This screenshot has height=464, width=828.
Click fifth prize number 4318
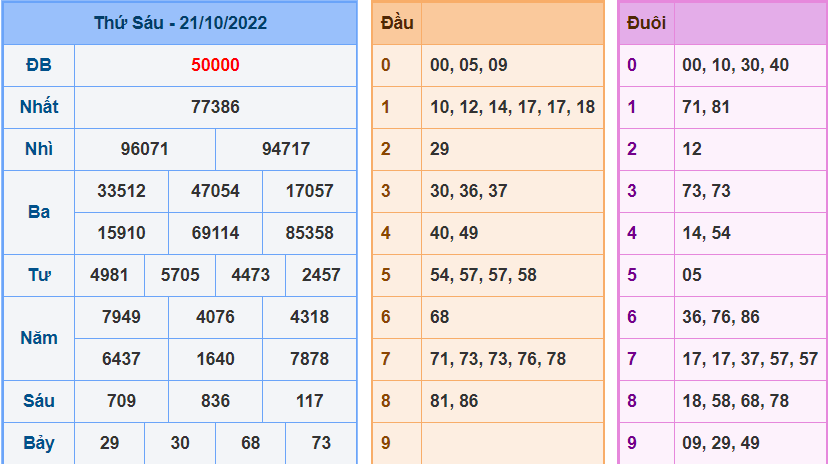coord(309,317)
